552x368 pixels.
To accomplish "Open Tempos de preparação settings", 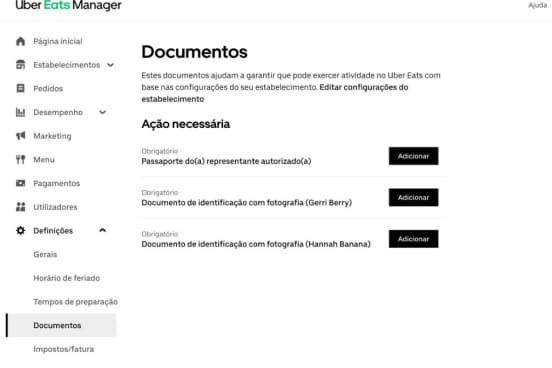I will click(75, 302).
